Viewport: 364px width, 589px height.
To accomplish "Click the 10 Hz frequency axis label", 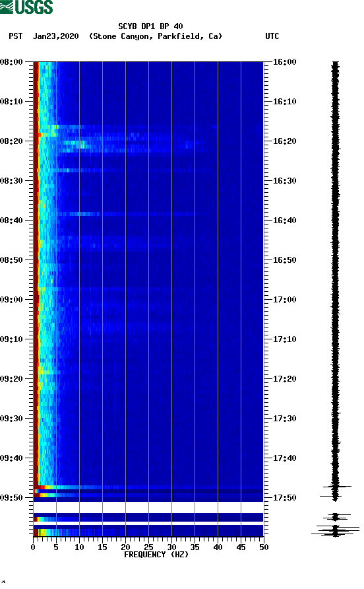I will click(x=79, y=547).
